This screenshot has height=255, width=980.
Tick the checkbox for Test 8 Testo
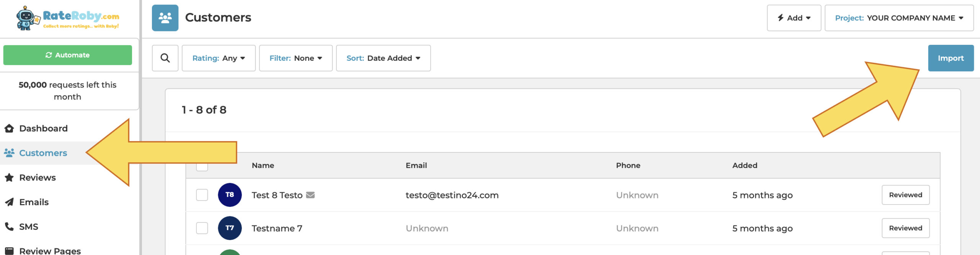[202, 195]
